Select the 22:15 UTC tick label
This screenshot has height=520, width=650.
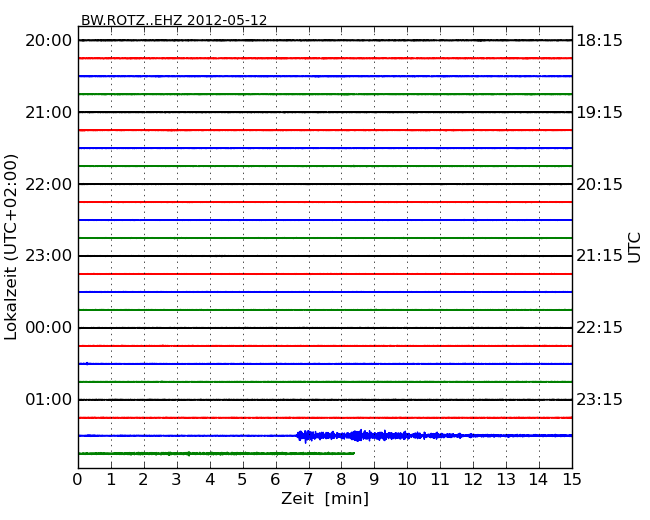599,328
